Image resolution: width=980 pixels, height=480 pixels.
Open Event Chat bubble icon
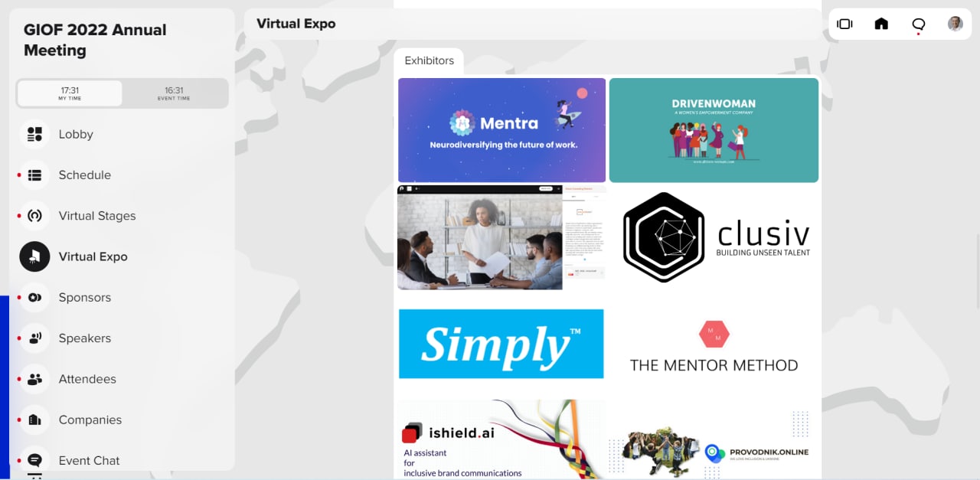tap(34, 460)
